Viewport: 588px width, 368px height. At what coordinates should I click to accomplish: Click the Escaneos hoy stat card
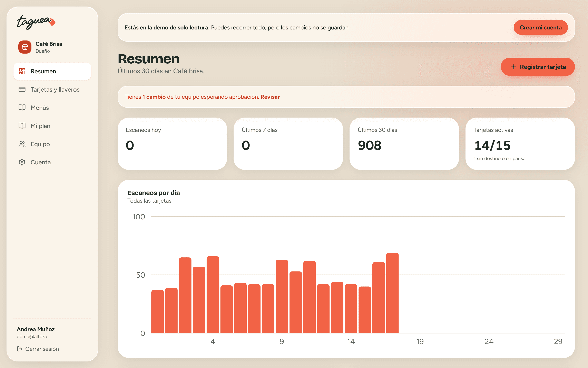[172, 144]
